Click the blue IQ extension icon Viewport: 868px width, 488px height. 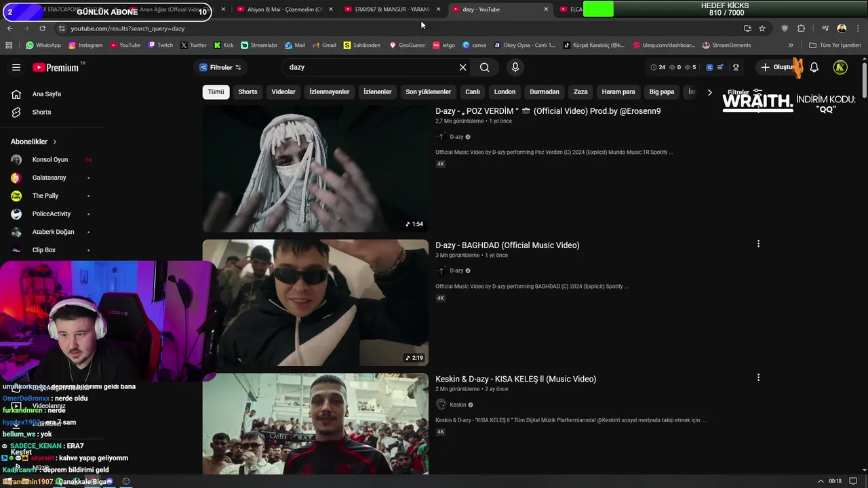[x=709, y=67]
